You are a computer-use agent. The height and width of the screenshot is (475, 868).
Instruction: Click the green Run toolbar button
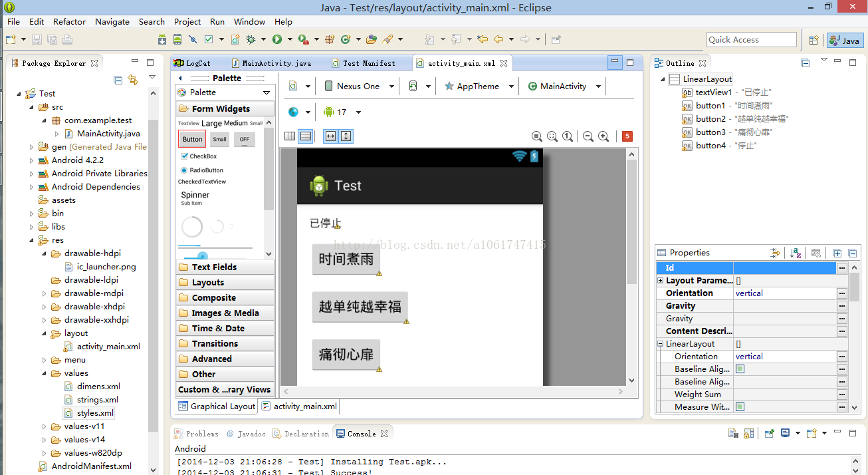tap(276, 40)
